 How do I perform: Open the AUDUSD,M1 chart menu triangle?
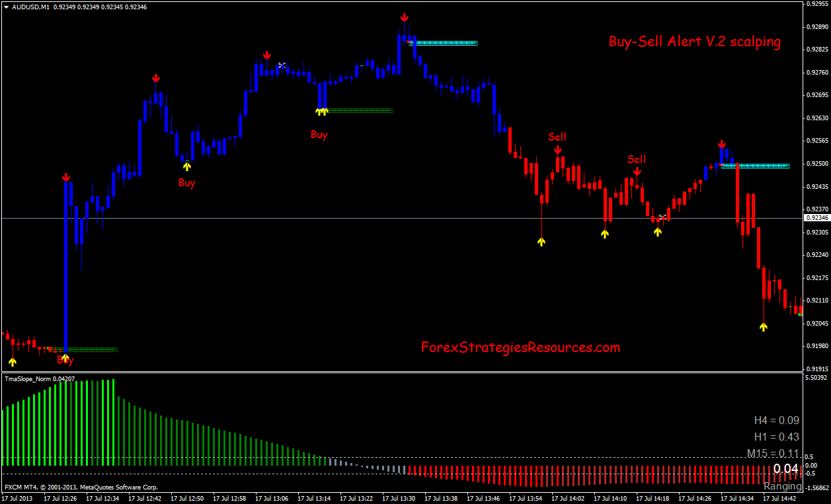click(6, 7)
